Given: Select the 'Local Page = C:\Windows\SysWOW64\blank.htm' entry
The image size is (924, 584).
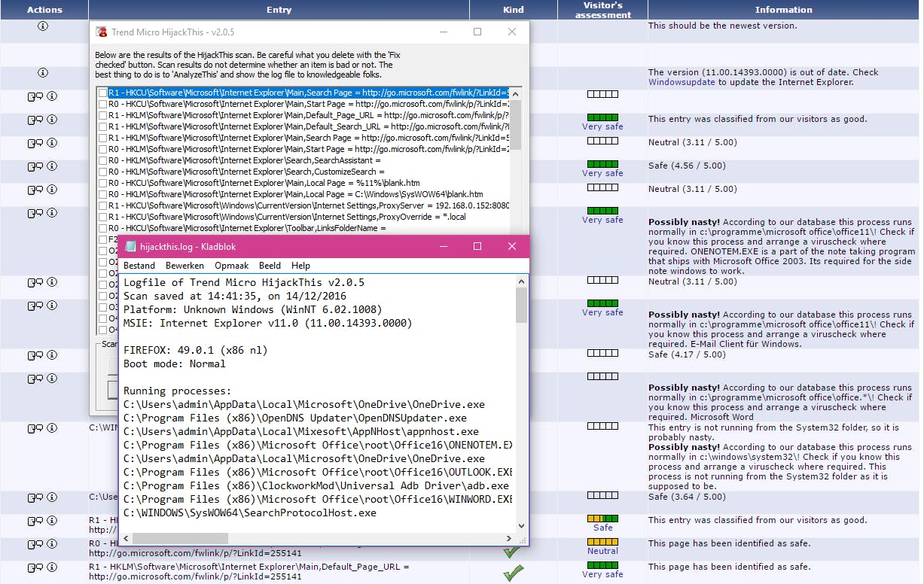Looking at the screenshot, I should [295, 194].
